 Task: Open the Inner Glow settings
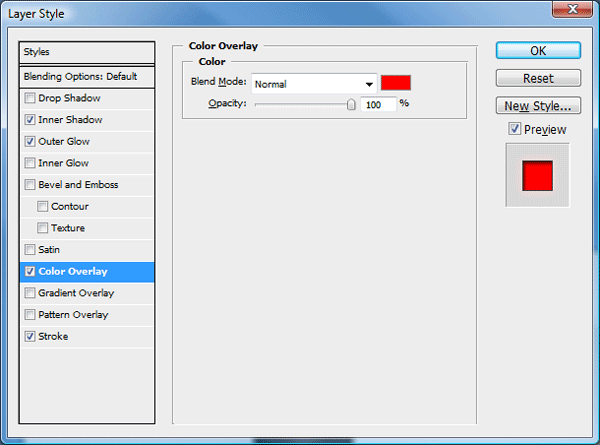[x=64, y=163]
